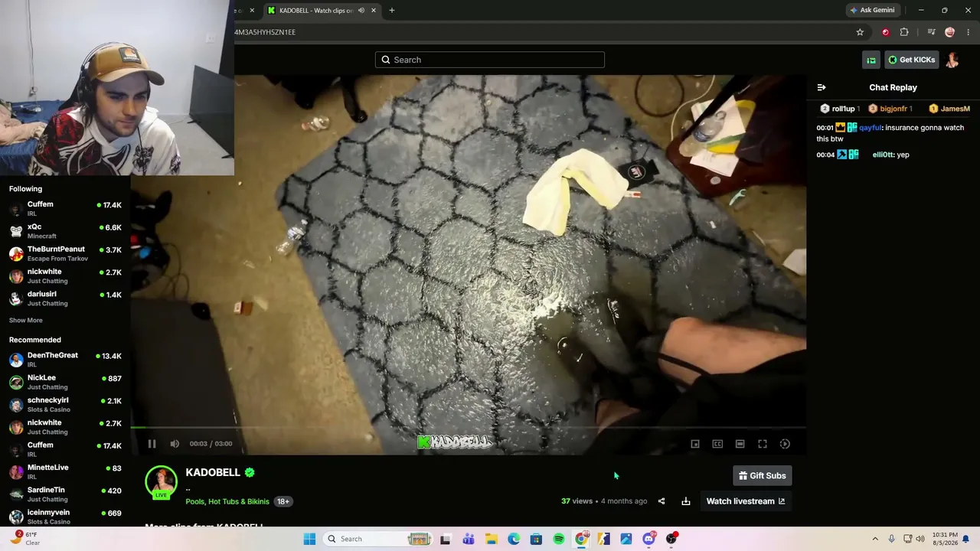Viewport: 980px width, 551px height.
Task: Open Spotify from the taskbar
Action: tap(559, 539)
